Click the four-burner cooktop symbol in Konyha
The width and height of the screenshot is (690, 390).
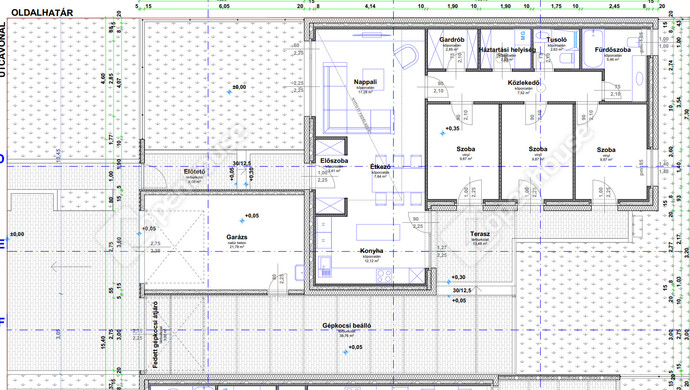(x=384, y=276)
